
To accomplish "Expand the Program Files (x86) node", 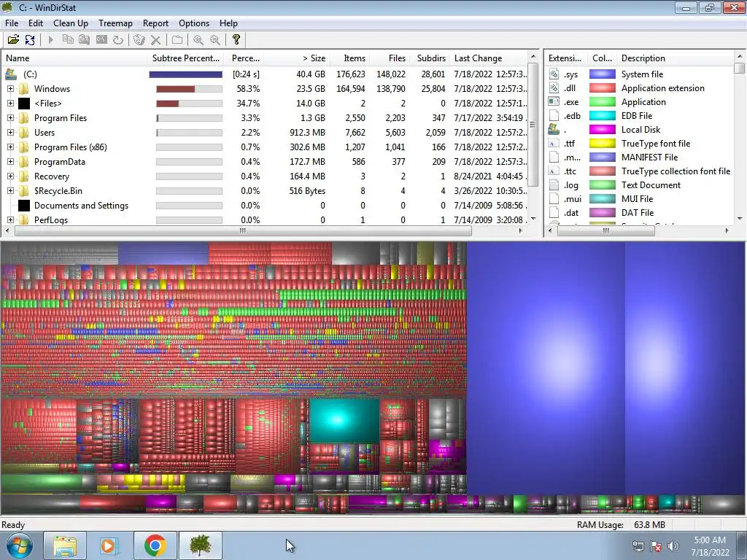I will point(10,147).
